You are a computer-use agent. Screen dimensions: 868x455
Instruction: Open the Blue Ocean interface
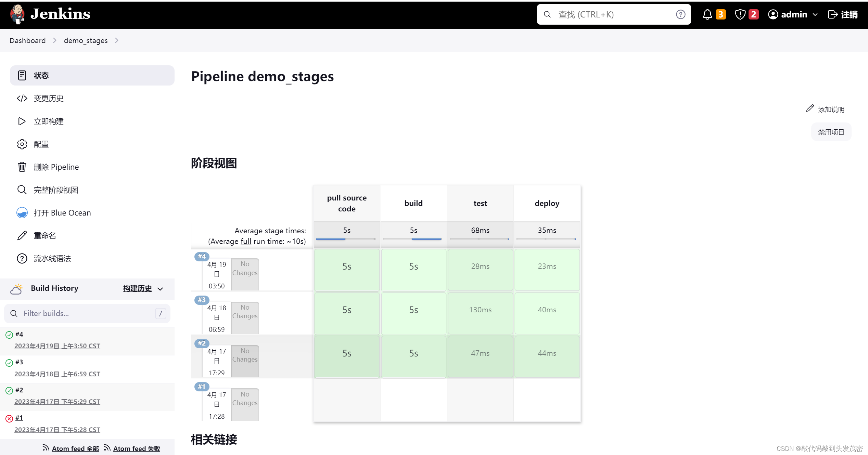click(62, 212)
